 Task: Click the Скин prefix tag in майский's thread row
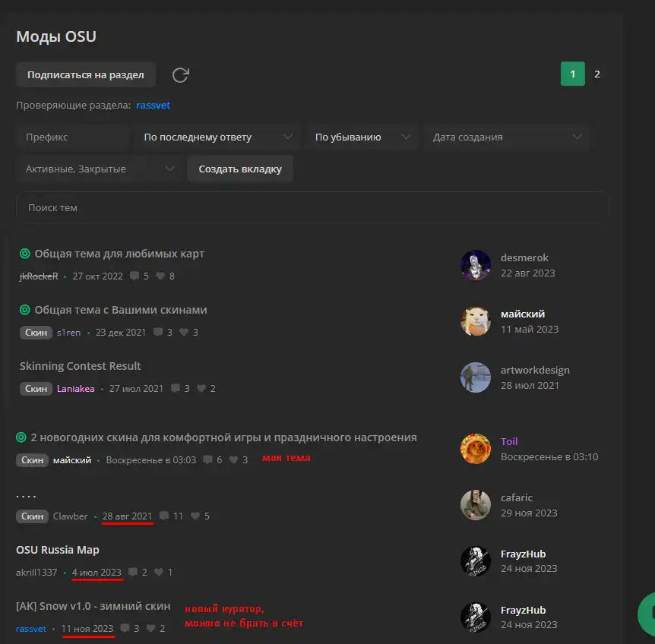pyautogui.click(x=32, y=460)
